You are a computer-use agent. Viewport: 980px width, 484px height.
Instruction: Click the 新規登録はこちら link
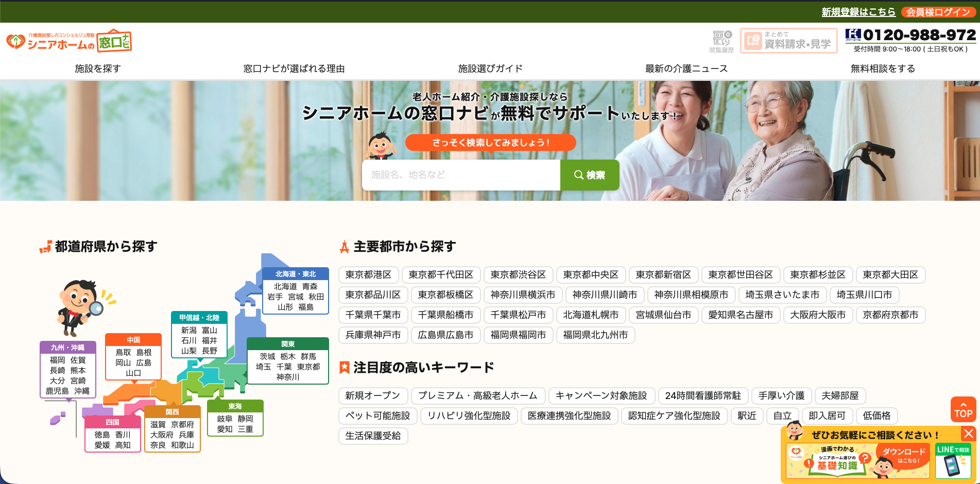858,12
